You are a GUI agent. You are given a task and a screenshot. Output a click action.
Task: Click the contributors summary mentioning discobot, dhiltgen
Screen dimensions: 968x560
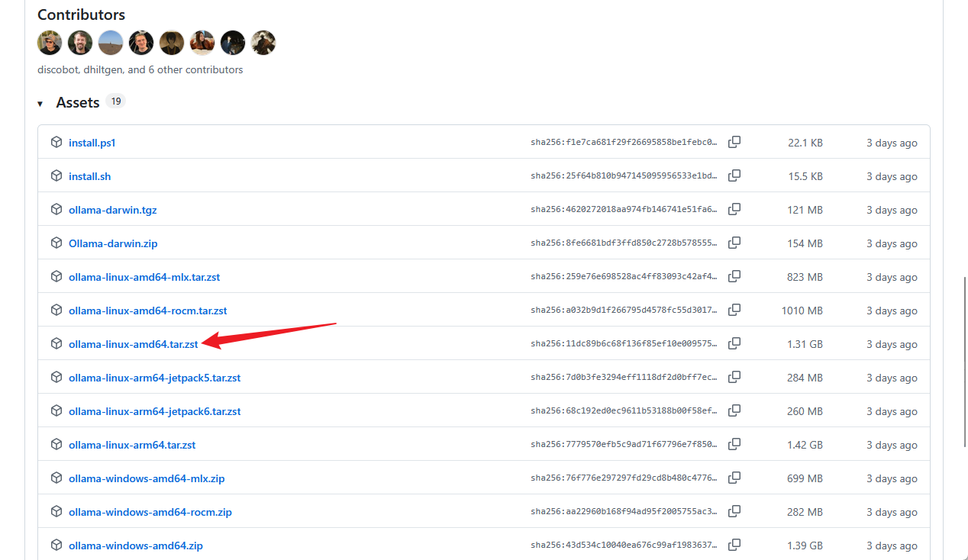click(140, 69)
